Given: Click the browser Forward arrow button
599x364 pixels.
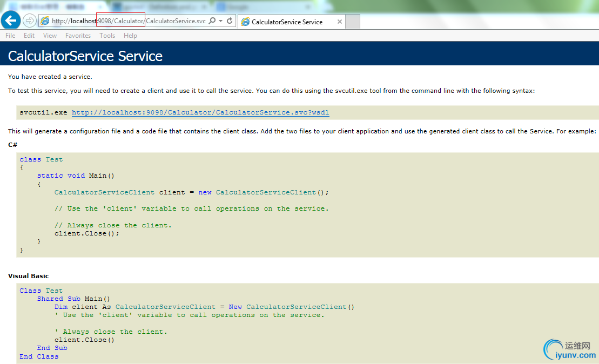Looking at the screenshot, I should tap(29, 21).
